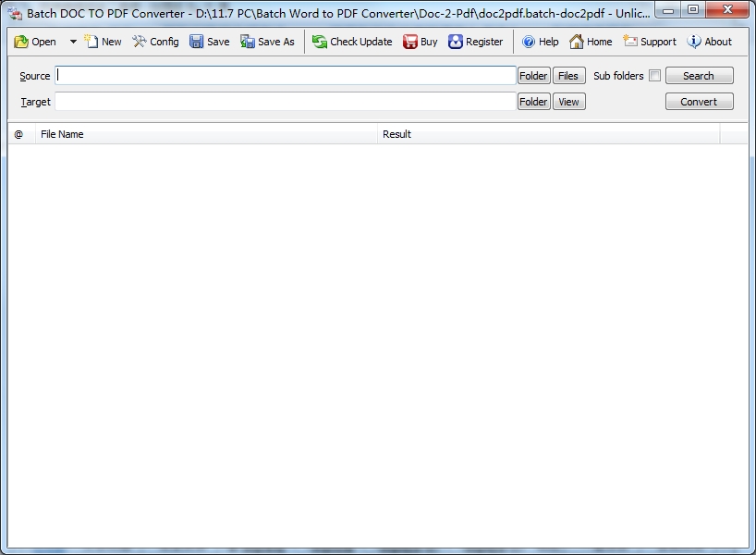Open a project with the Open icon
Screen dimensions: 756x555
[x=35, y=42]
